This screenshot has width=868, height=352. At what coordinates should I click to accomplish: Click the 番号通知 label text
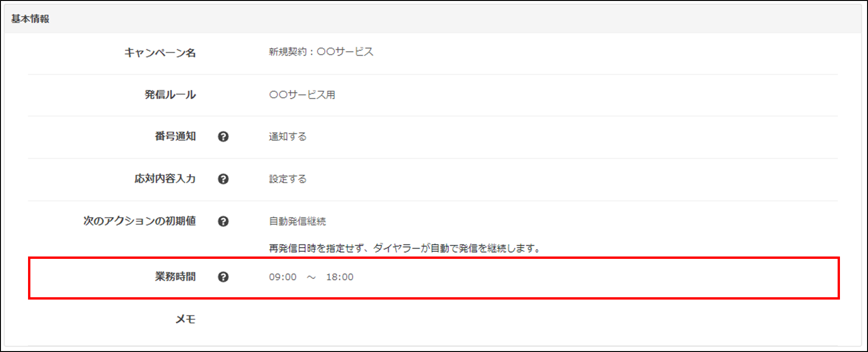[175, 136]
